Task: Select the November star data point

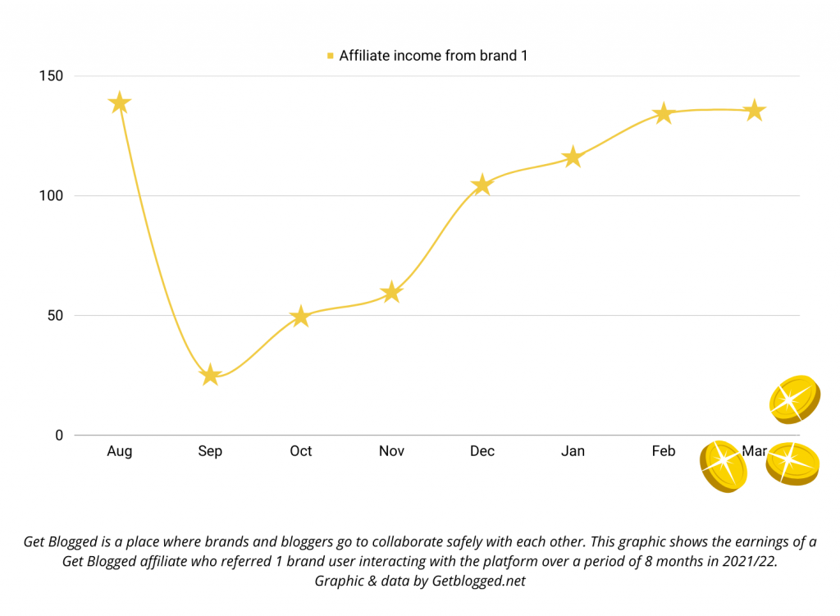Action: coord(391,292)
